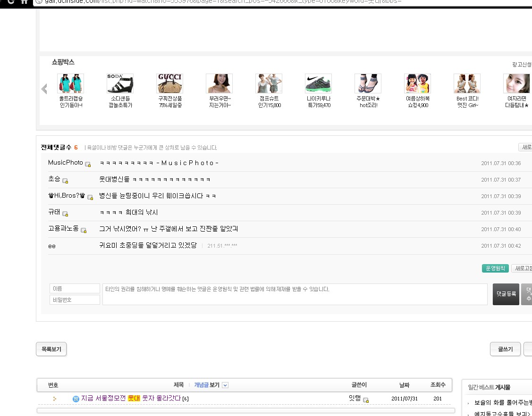Click the 구찌전상품 75%세일중 ad link
This screenshot has height=416, width=532.
coord(170,102)
